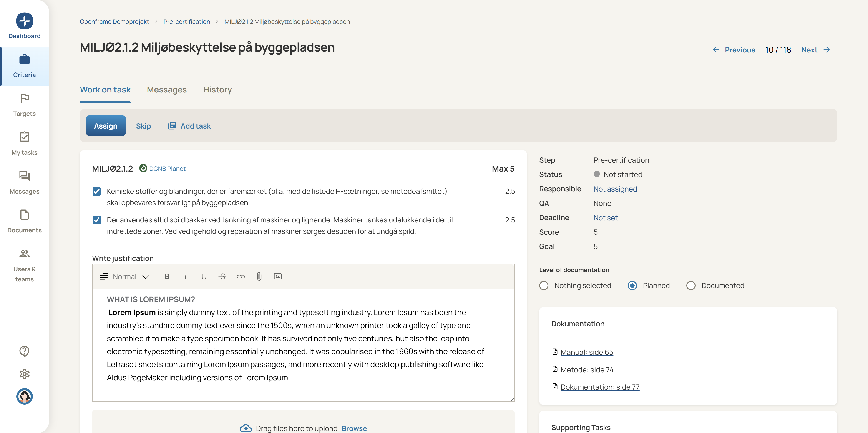Click the Bold formatting icon

pos(166,276)
